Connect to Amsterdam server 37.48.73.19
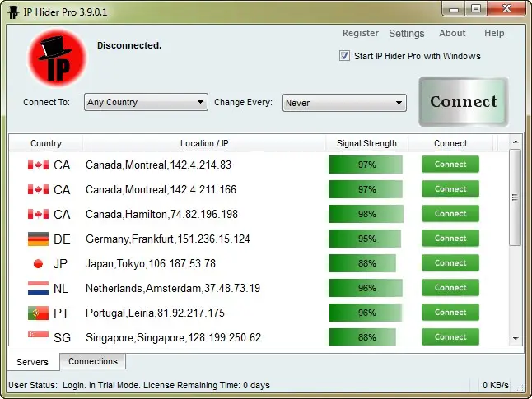The height and width of the screenshot is (399, 532). [450, 288]
